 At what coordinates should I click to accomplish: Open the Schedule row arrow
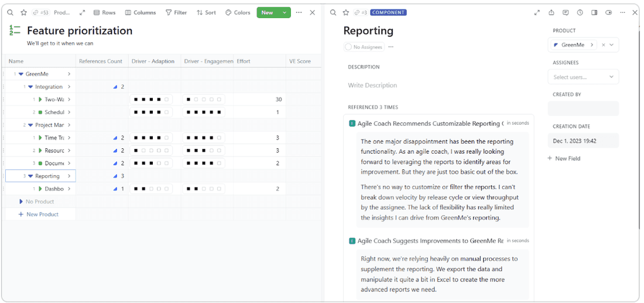pyautogui.click(x=69, y=113)
